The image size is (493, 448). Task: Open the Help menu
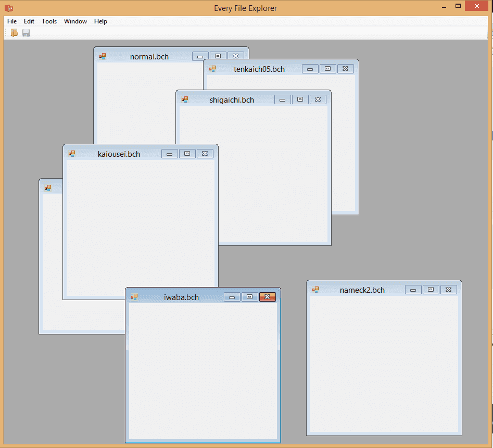pos(100,21)
